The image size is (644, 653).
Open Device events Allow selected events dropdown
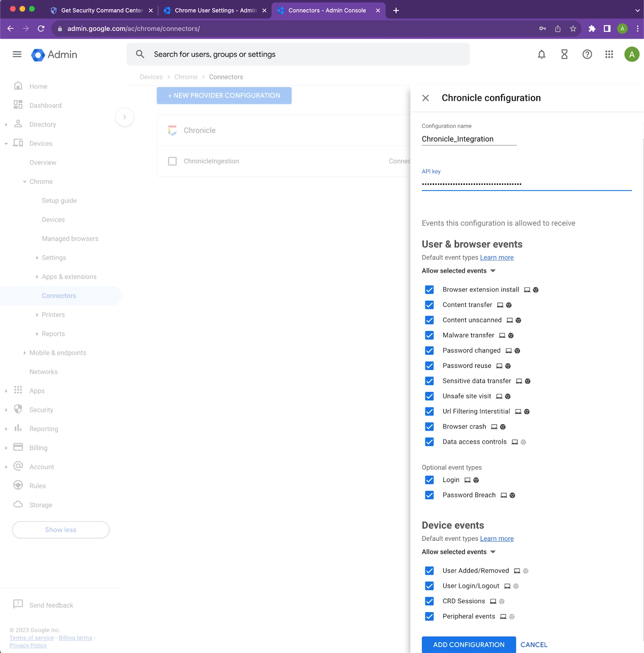pos(459,552)
